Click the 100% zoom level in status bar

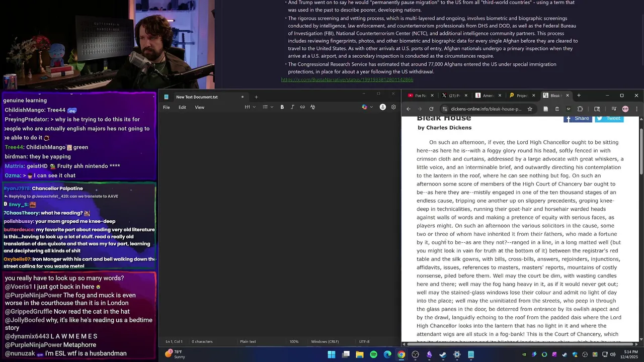pyautogui.click(x=294, y=342)
